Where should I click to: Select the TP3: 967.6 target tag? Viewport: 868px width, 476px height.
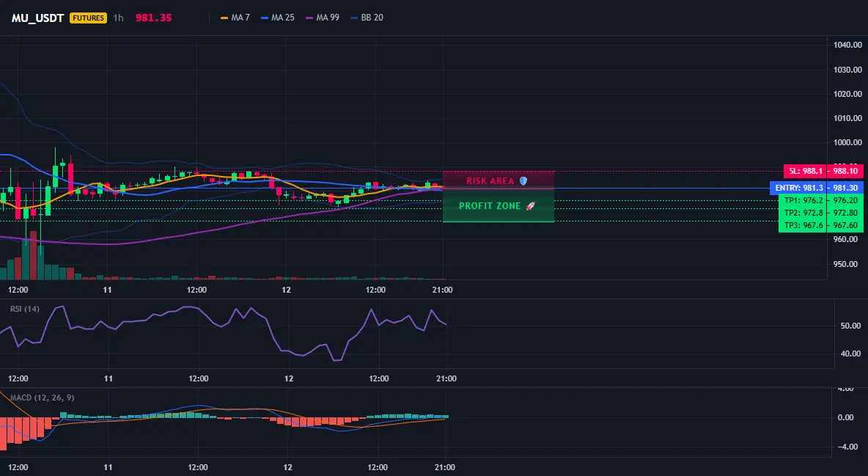(820, 226)
